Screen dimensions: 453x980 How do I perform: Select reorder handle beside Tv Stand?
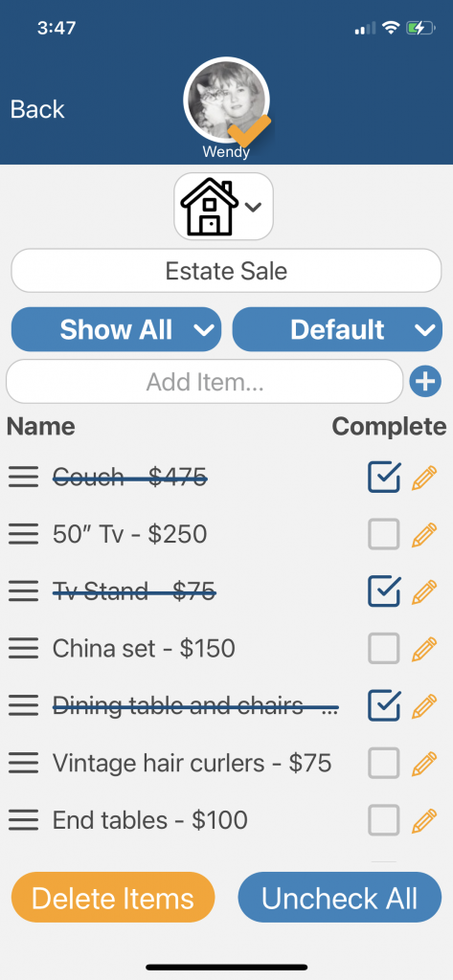tap(24, 591)
